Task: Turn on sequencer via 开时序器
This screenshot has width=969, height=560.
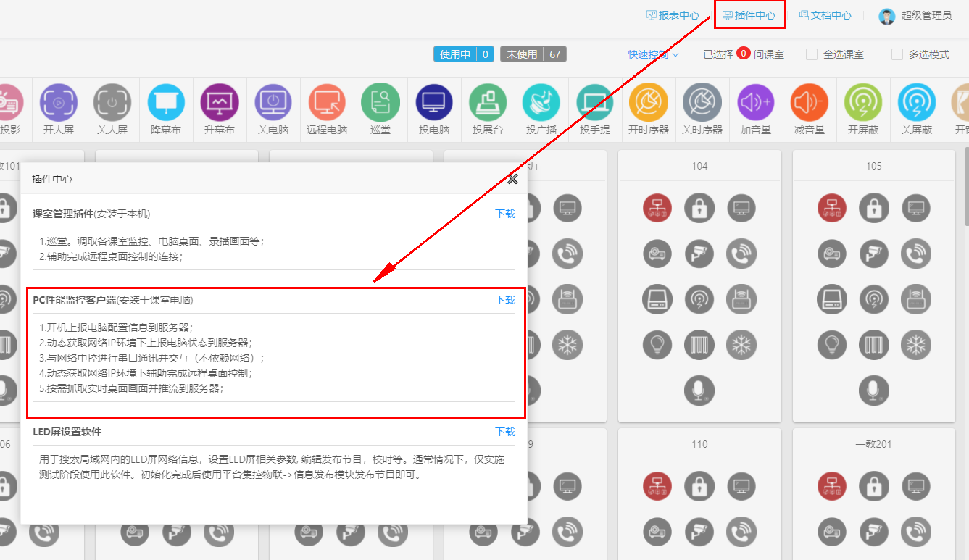Action: (649, 102)
